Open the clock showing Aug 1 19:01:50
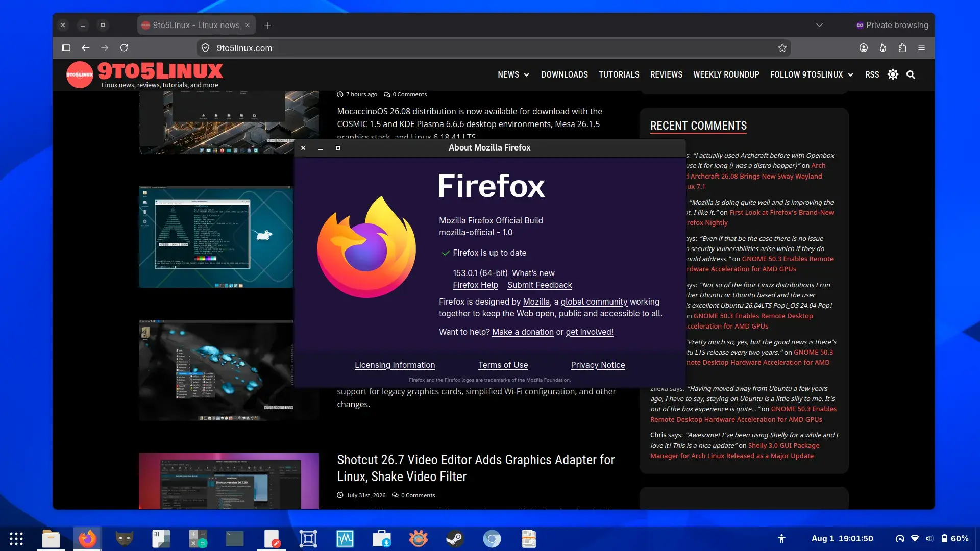This screenshot has width=980, height=551. (842, 539)
